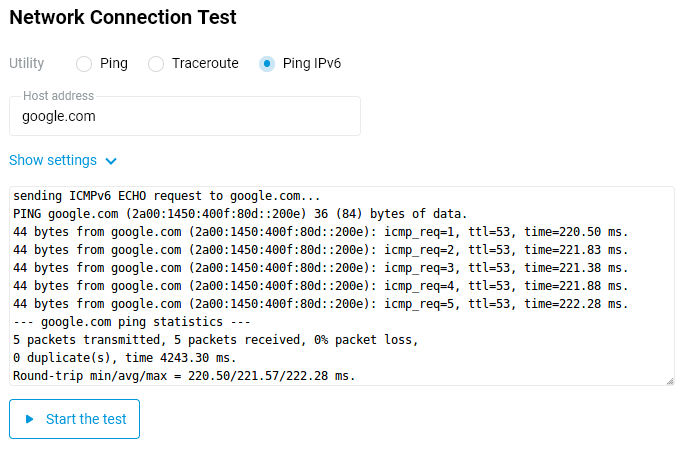Select the Ping radio button
686x449 pixels.
tap(84, 64)
